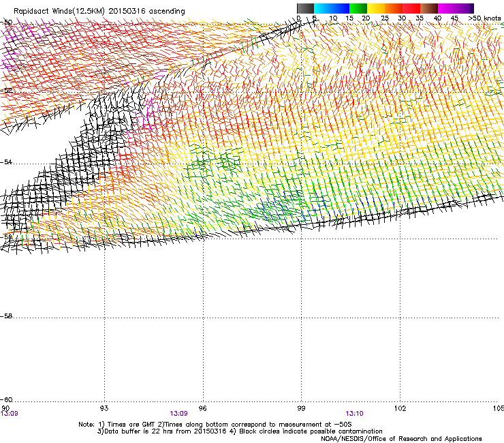
Task: Click the purple '13:10' time label
Action: tap(355, 414)
